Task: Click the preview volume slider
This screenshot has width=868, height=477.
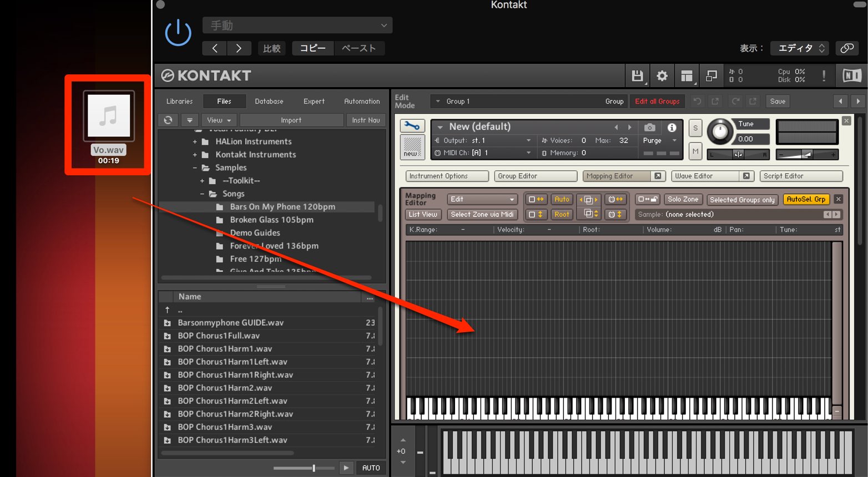Action: tap(304, 468)
